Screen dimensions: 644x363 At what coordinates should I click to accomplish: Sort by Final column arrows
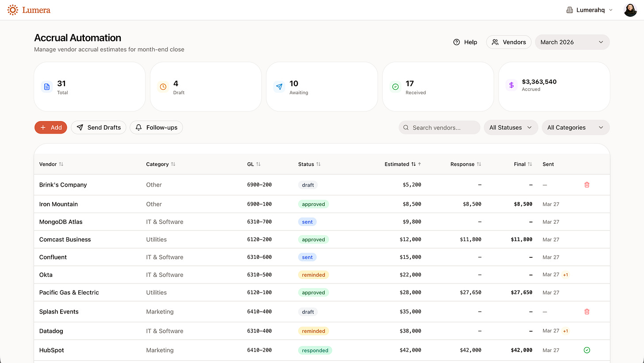530,164
